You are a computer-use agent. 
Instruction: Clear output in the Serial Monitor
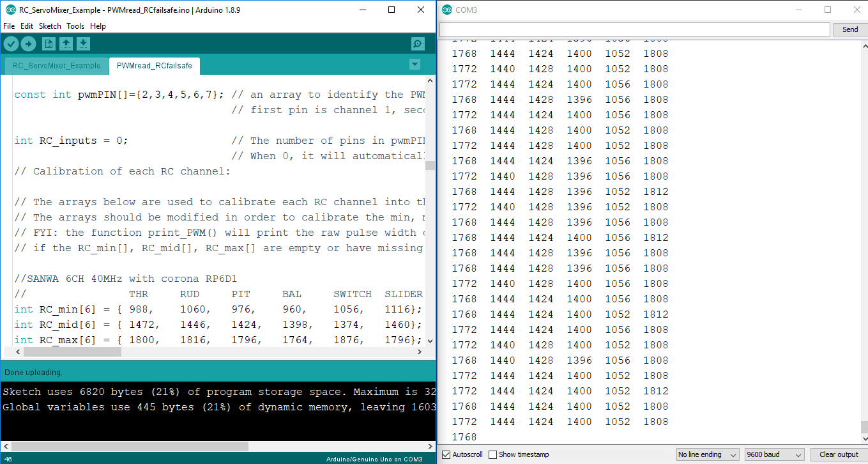point(837,454)
